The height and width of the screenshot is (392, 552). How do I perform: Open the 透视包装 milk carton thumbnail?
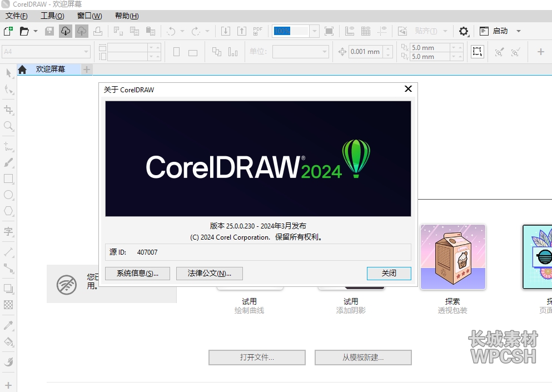[453, 257]
